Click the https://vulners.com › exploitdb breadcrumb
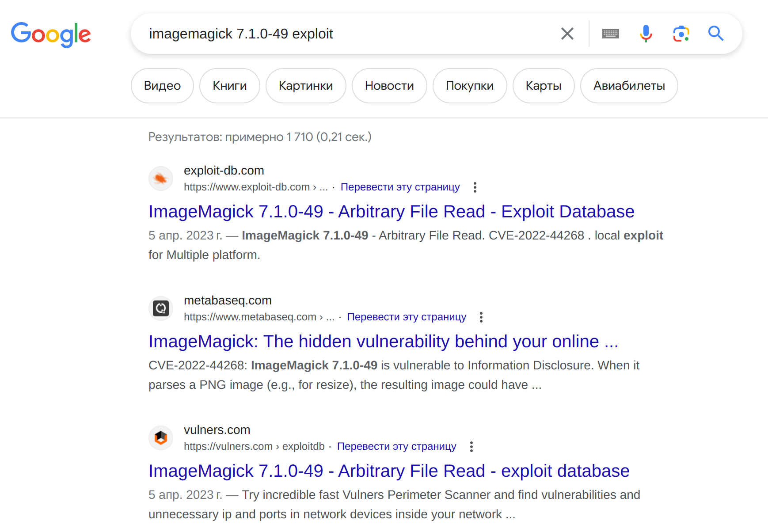The height and width of the screenshot is (532, 768). pos(254,446)
